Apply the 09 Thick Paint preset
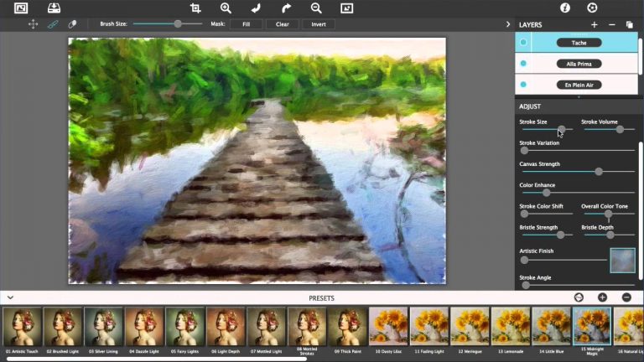The image size is (644, 362). (x=347, y=327)
